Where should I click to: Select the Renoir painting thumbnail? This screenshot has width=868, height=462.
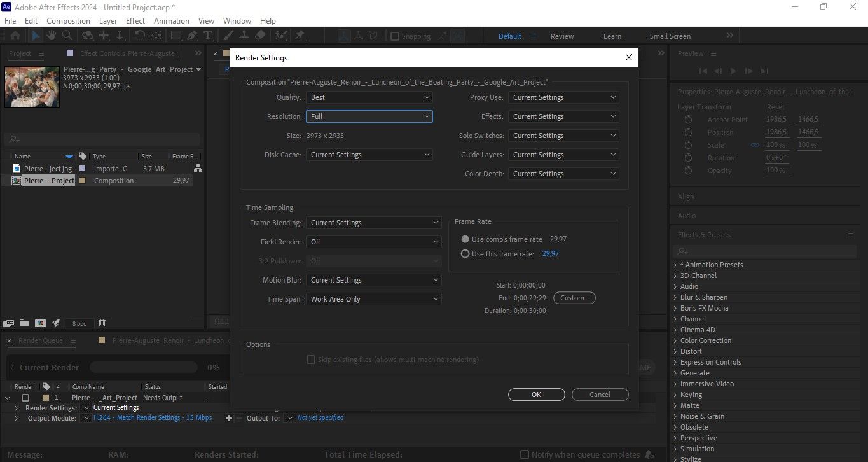(x=31, y=87)
